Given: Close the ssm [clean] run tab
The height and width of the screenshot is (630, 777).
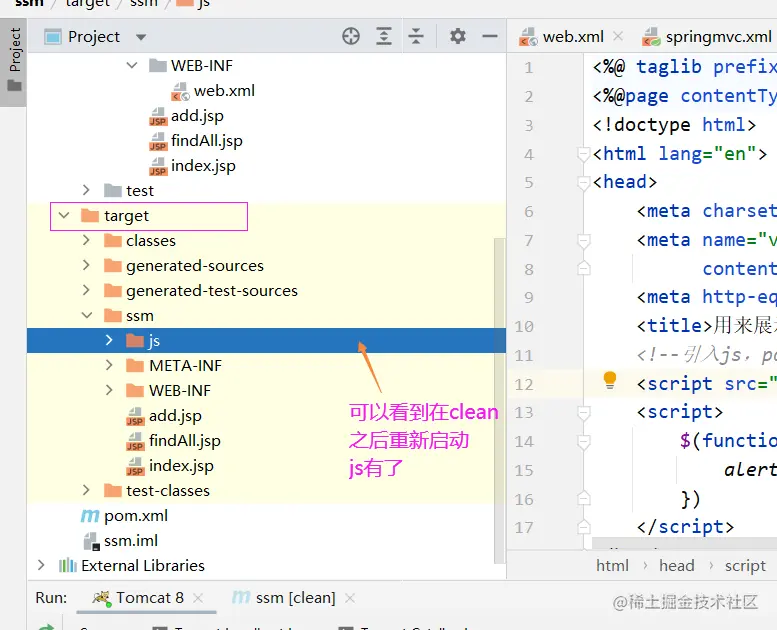Looking at the screenshot, I should (x=350, y=598).
